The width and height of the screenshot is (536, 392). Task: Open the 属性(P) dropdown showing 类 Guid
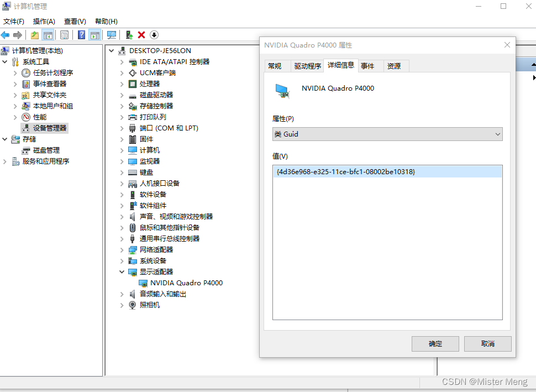[387, 134]
